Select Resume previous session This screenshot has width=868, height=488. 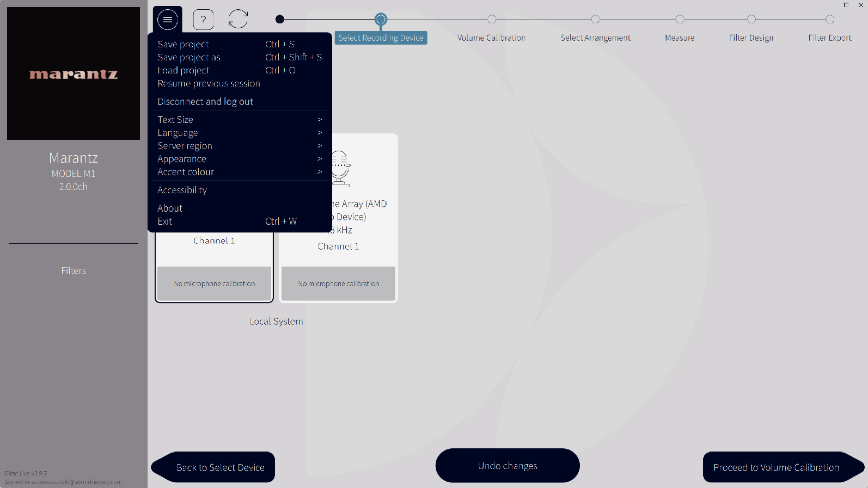pyautogui.click(x=240, y=83)
